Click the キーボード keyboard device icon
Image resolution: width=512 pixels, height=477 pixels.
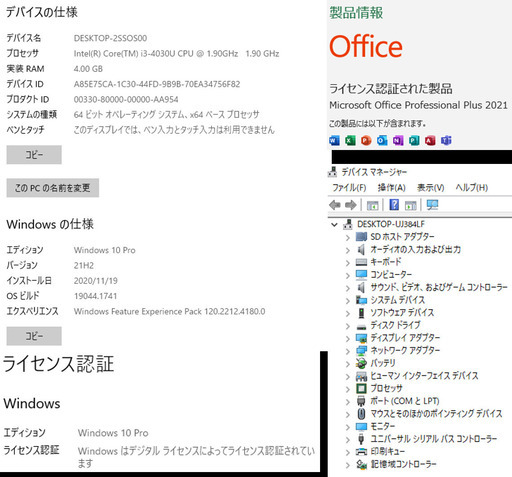361,262
